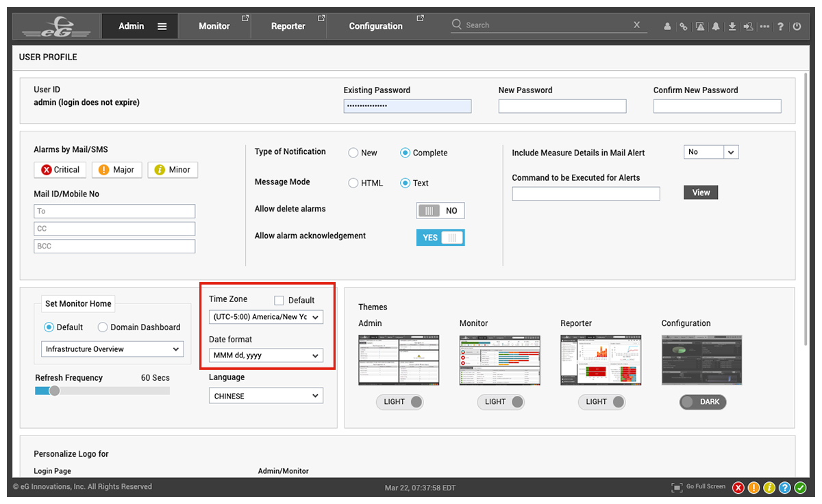The width and height of the screenshot is (822, 504).
Task: Click the CC mail ID field
Action: (114, 229)
